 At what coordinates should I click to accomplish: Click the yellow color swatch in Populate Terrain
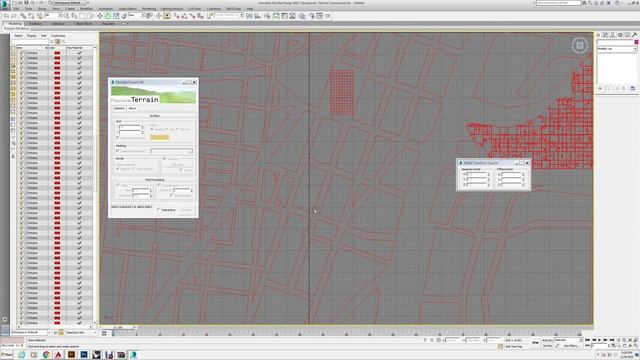coord(160,137)
